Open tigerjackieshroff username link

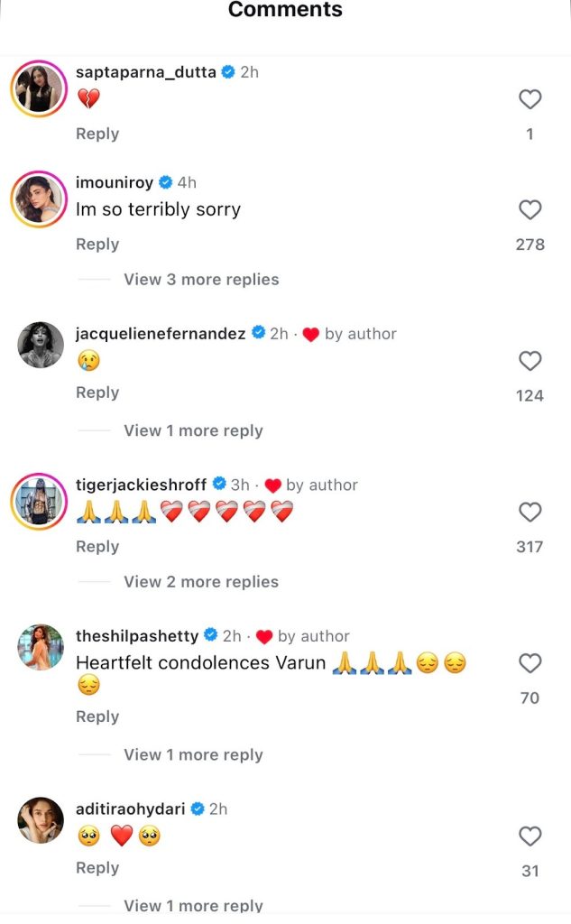141,485
